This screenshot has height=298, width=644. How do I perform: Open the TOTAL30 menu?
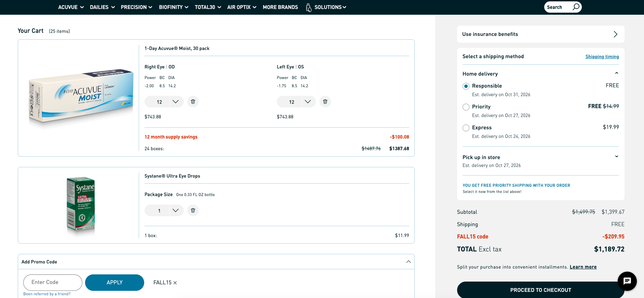pyautogui.click(x=208, y=7)
